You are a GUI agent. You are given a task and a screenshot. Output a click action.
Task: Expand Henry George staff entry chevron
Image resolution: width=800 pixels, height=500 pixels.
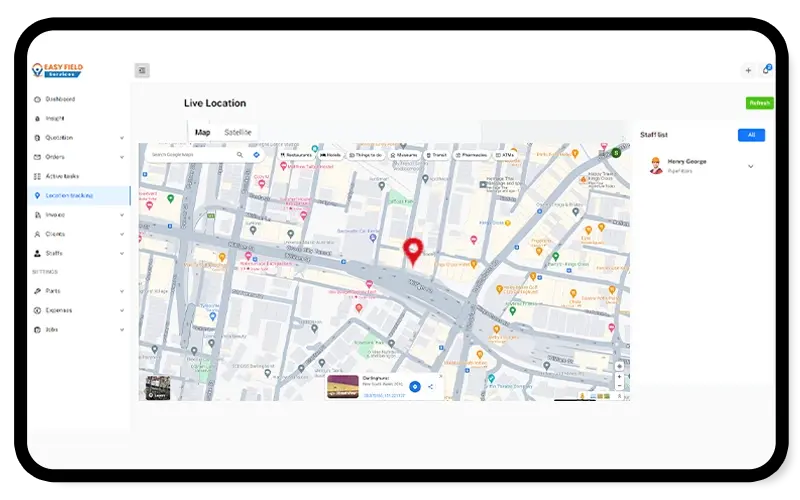pyautogui.click(x=751, y=166)
